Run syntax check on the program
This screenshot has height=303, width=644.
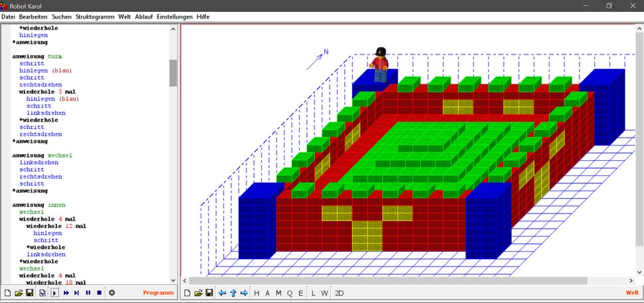tap(43, 292)
